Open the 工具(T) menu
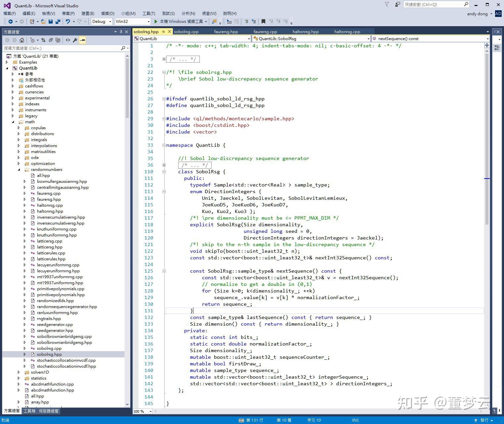The image size is (504, 424). (x=148, y=13)
